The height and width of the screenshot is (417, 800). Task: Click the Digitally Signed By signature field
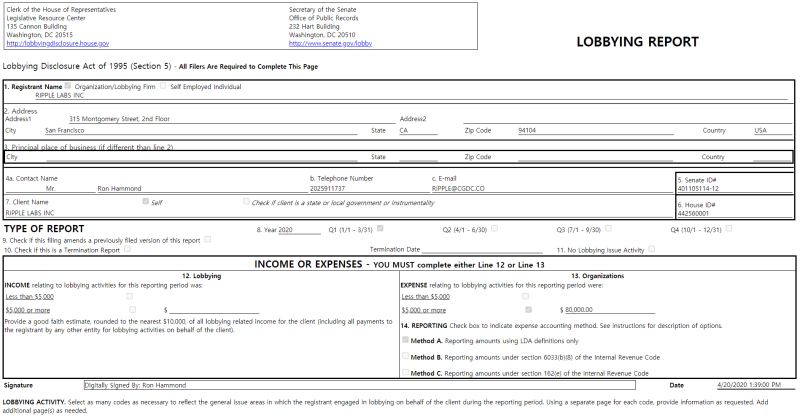(x=360, y=385)
